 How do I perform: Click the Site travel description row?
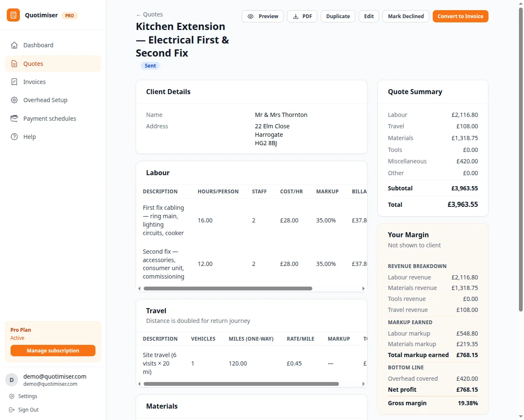[160, 363]
